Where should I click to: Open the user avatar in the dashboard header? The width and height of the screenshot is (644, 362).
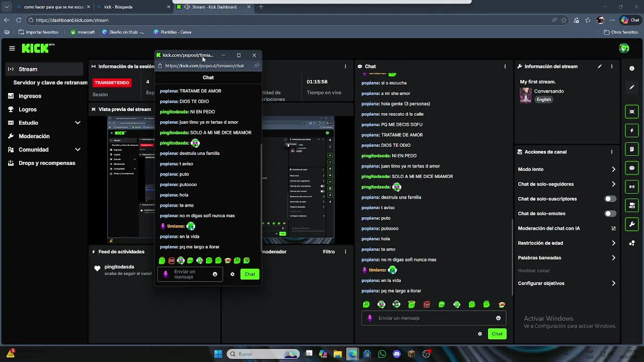pos(624,48)
